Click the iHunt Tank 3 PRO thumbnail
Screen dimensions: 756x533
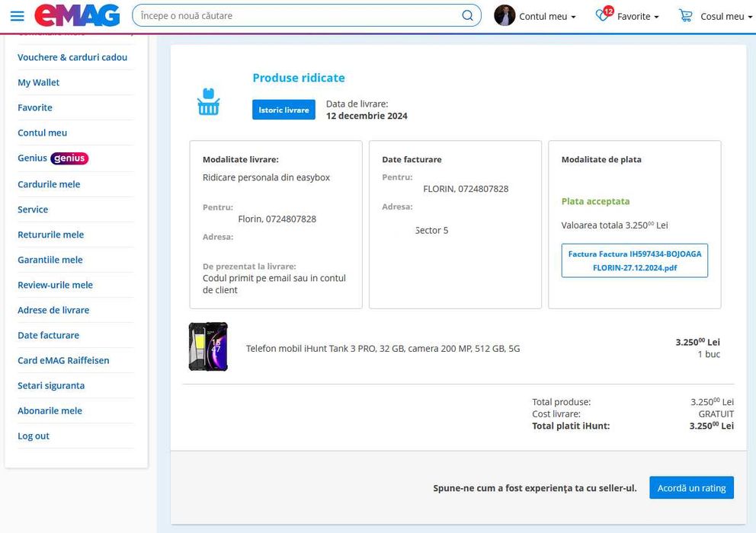(208, 346)
